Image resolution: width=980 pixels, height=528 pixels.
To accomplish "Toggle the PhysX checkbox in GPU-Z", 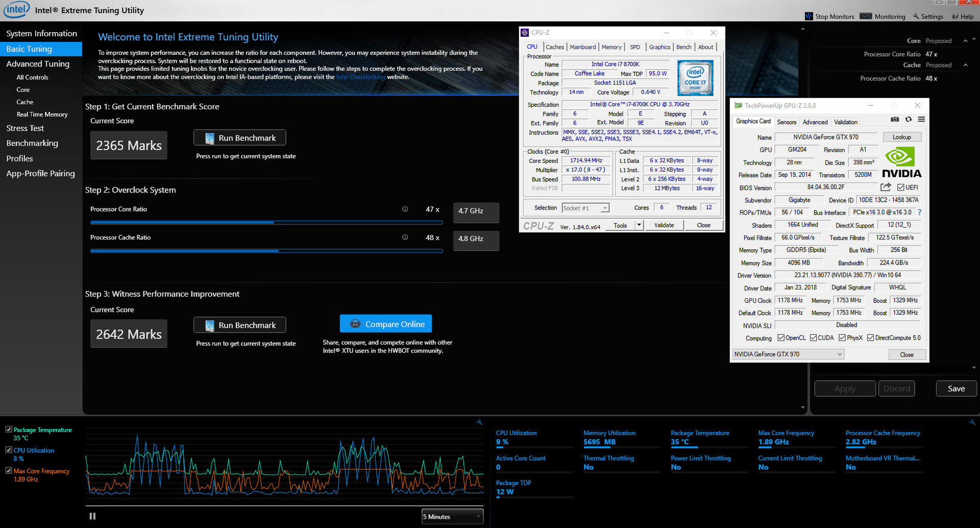I will pyautogui.click(x=842, y=338).
